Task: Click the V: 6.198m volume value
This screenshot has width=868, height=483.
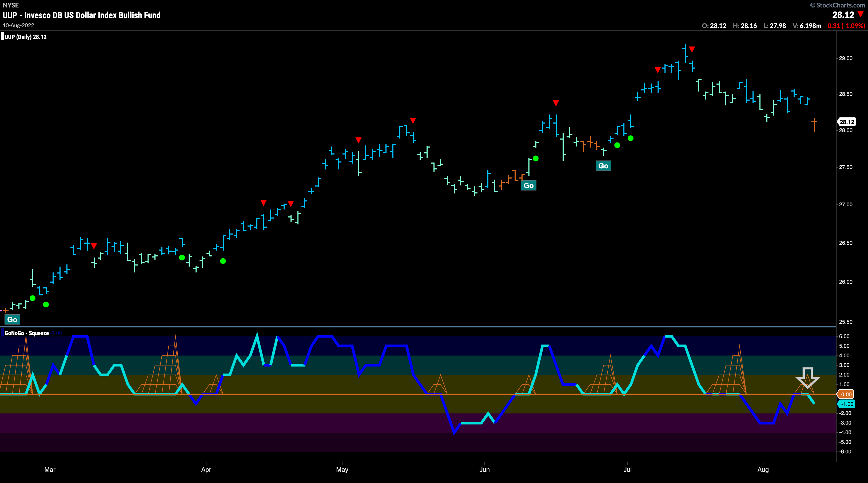Action: [x=807, y=26]
